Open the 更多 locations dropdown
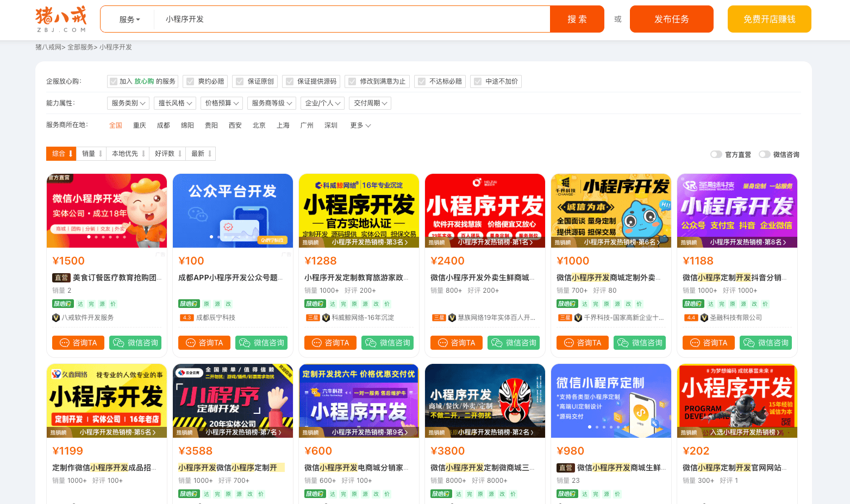Viewport: 850px width, 504px height. [360, 125]
